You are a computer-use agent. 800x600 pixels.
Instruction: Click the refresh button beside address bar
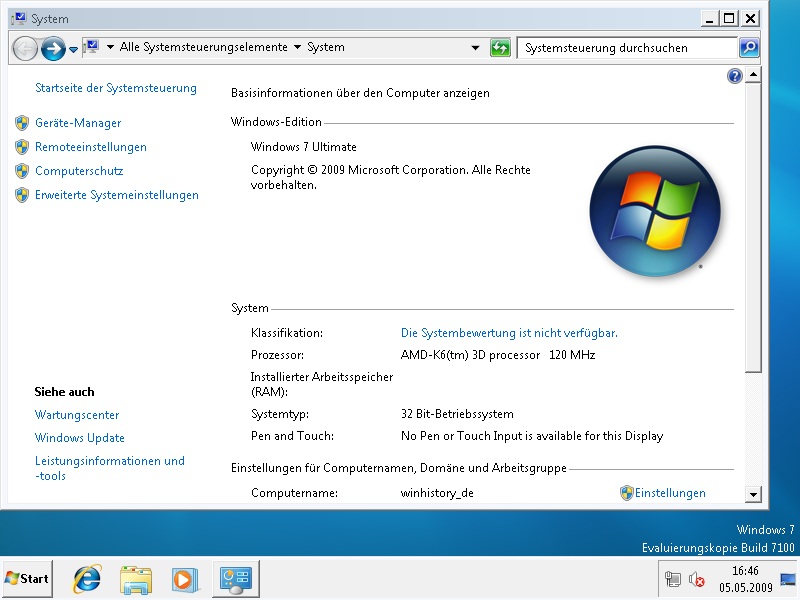pyautogui.click(x=500, y=48)
